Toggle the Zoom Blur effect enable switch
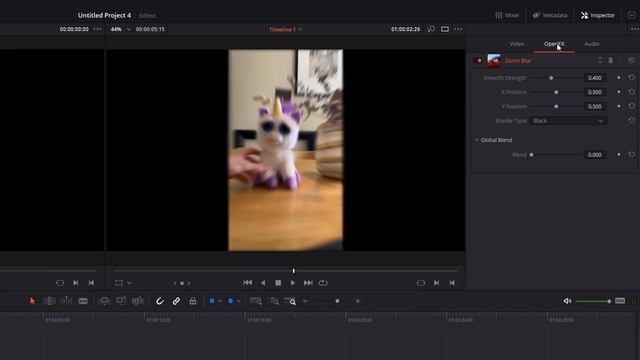This screenshot has height=360, width=640. click(479, 61)
